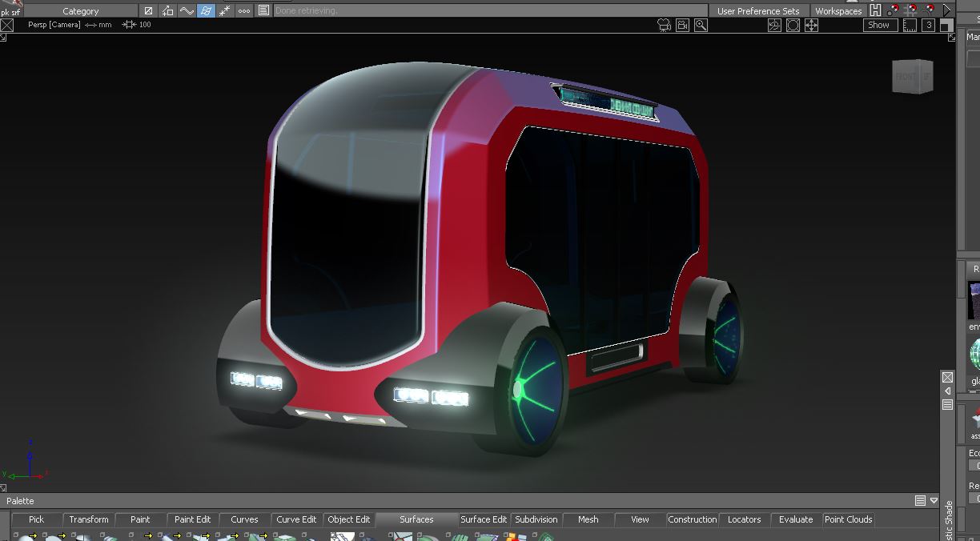Open the Curve Edit palette tab

pos(296,519)
